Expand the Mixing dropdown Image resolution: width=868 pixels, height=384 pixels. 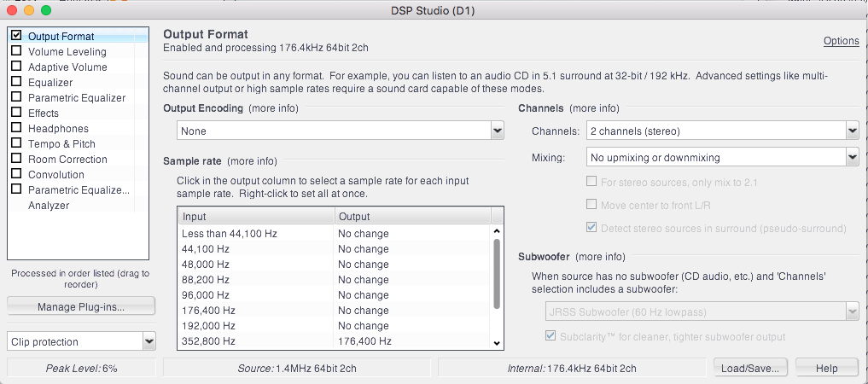[722, 158]
